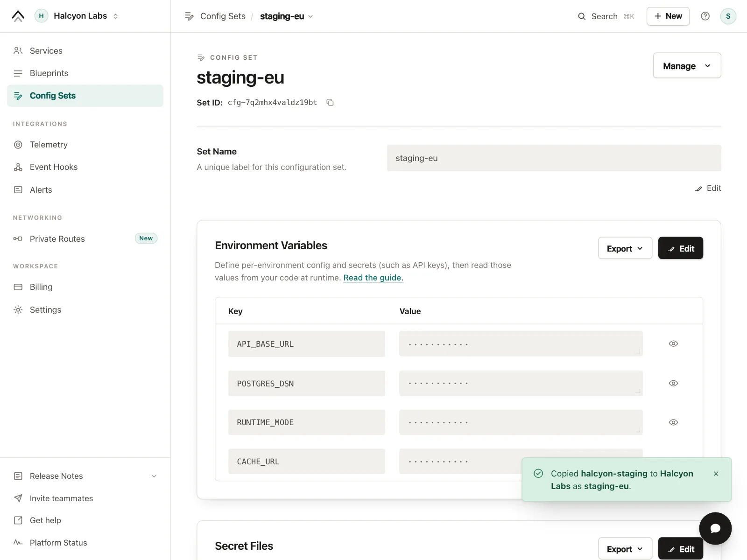Click the Telemetry target icon
Viewport: 747px width, 560px height.
tap(18, 145)
